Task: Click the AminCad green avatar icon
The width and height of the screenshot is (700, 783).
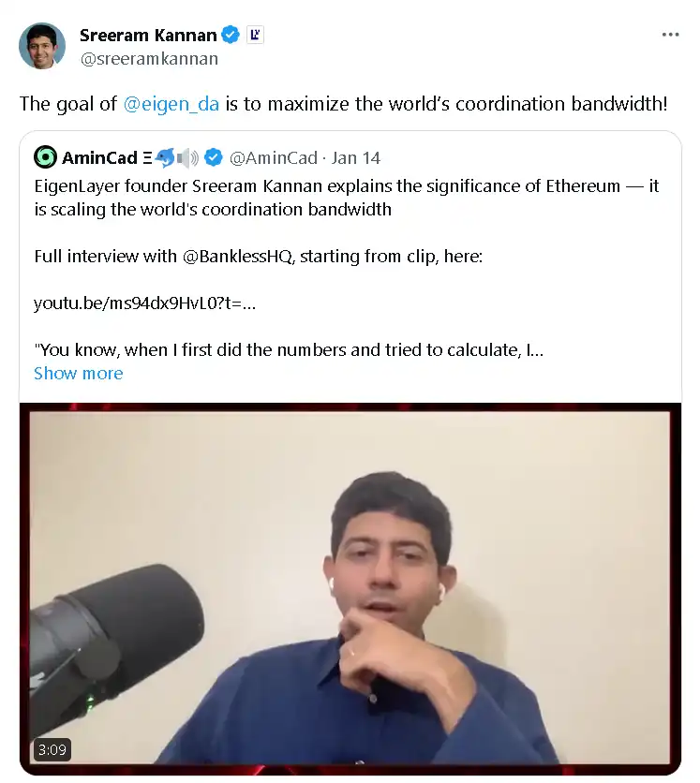Action: click(45, 157)
